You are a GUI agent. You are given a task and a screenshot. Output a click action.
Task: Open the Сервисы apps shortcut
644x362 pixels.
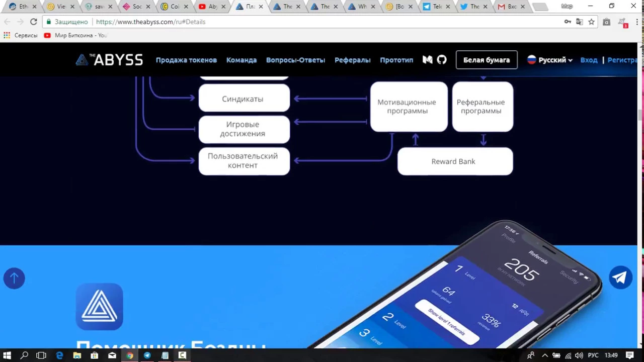(21, 35)
